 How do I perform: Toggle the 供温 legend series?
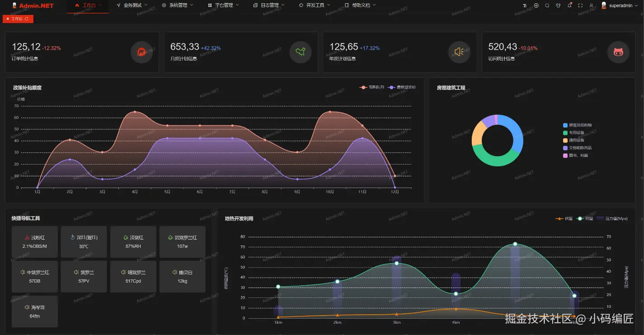pos(564,219)
